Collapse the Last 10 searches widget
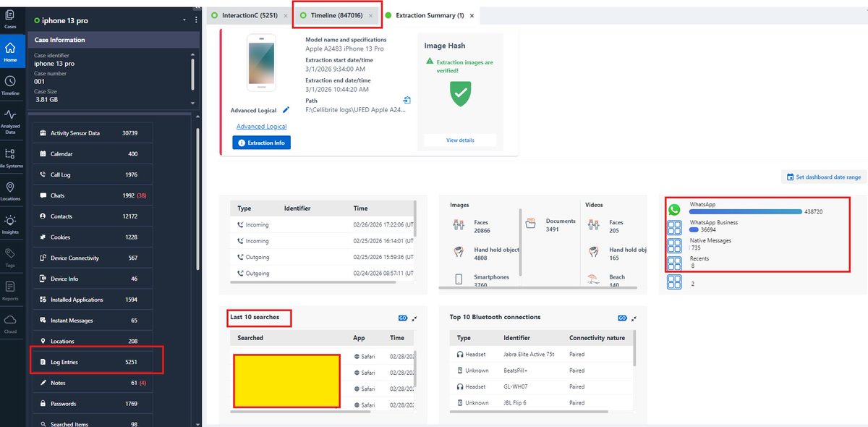The height and width of the screenshot is (427, 868). click(x=414, y=318)
